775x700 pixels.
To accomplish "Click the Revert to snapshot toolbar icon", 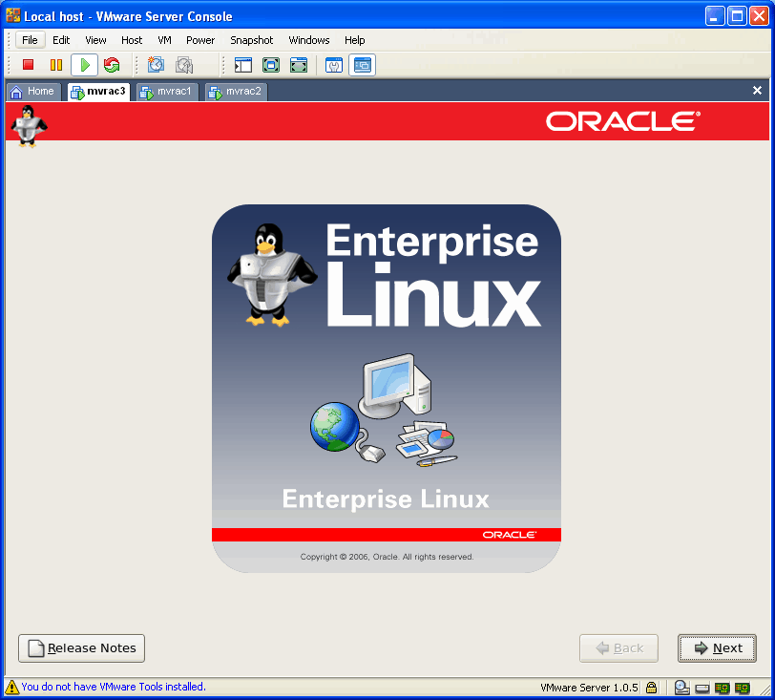I will [184, 65].
